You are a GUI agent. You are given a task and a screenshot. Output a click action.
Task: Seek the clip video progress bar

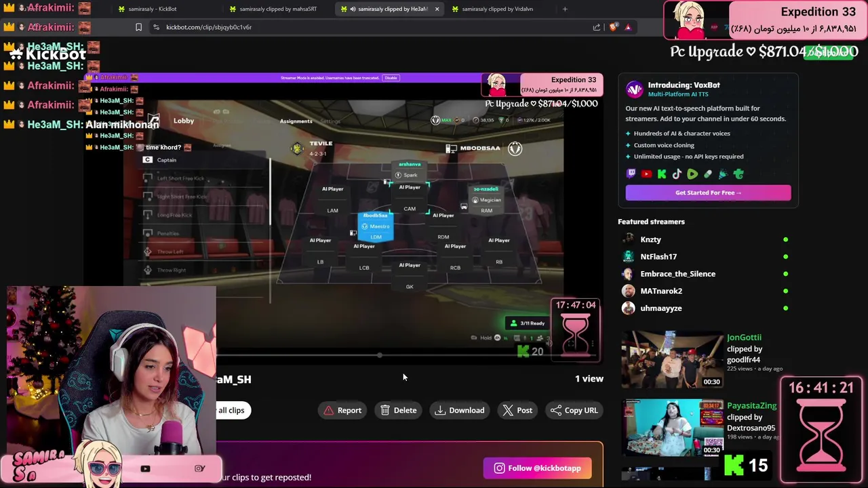342,354
